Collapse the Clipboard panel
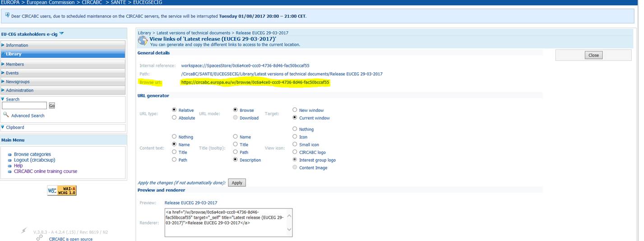The height and width of the screenshot is (241, 644). (x=3, y=127)
